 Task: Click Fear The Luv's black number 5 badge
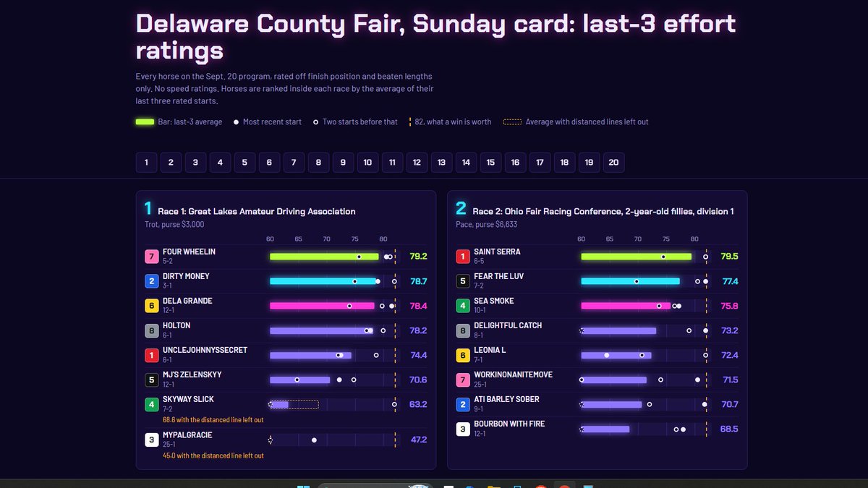(463, 281)
